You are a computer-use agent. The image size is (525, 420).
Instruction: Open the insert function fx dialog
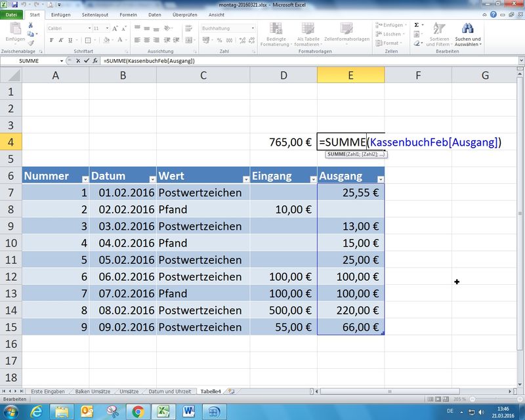(95, 61)
